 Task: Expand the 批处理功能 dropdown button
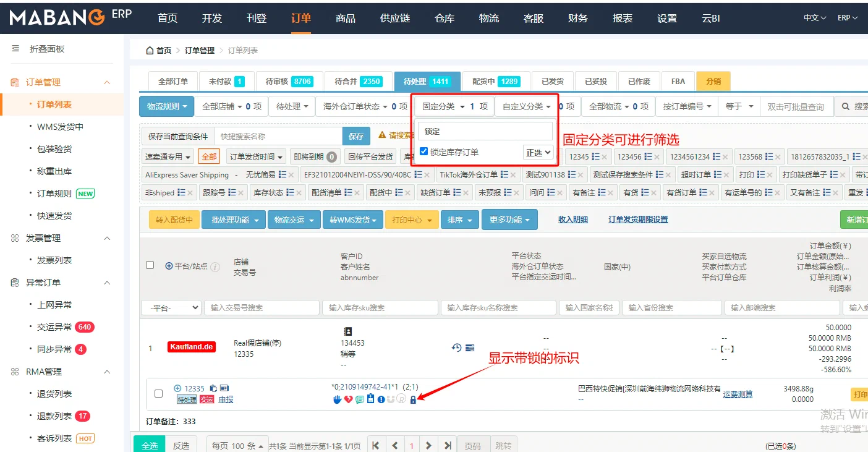click(x=234, y=220)
